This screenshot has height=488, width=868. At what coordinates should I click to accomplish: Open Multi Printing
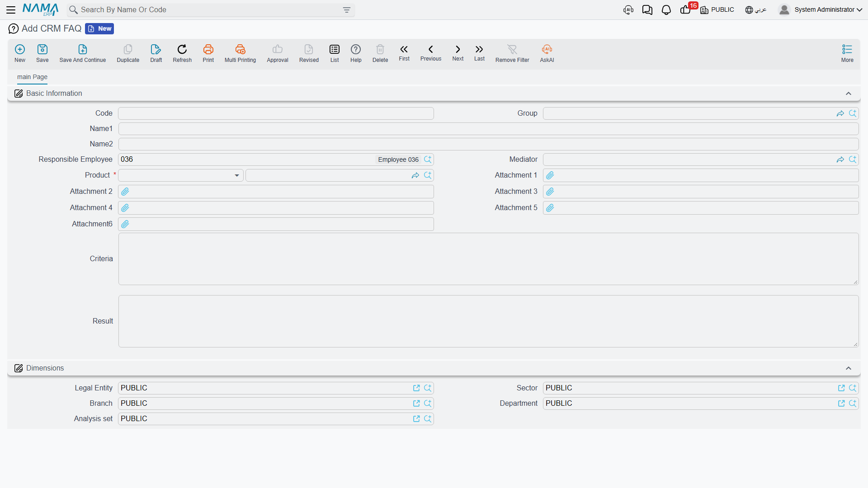click(x=240, y=53)
